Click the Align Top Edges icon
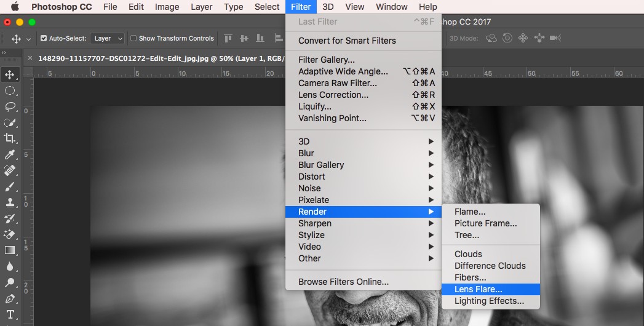This screenshot has height=326, width=644. (x=228, y=38)
